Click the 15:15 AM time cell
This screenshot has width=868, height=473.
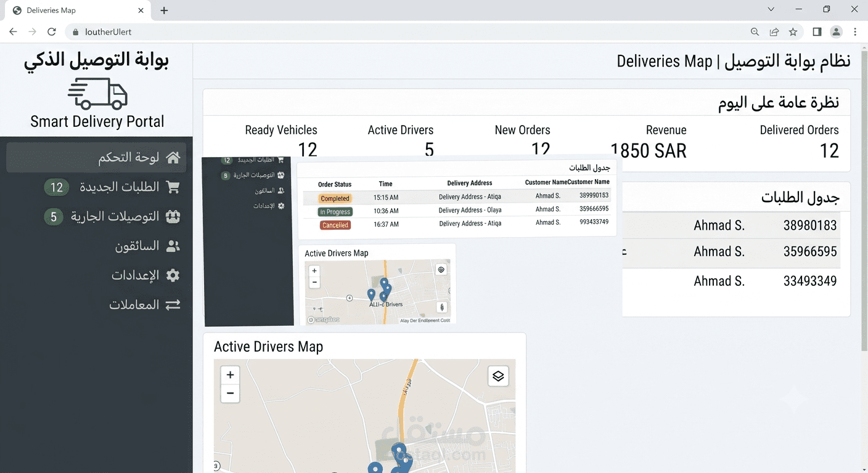386,198
